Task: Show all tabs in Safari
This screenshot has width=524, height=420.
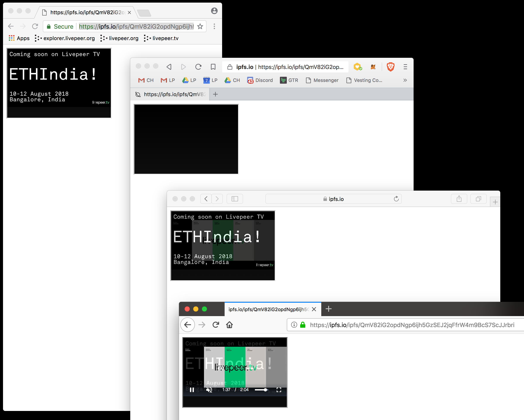Action: [x=478, y=199]
